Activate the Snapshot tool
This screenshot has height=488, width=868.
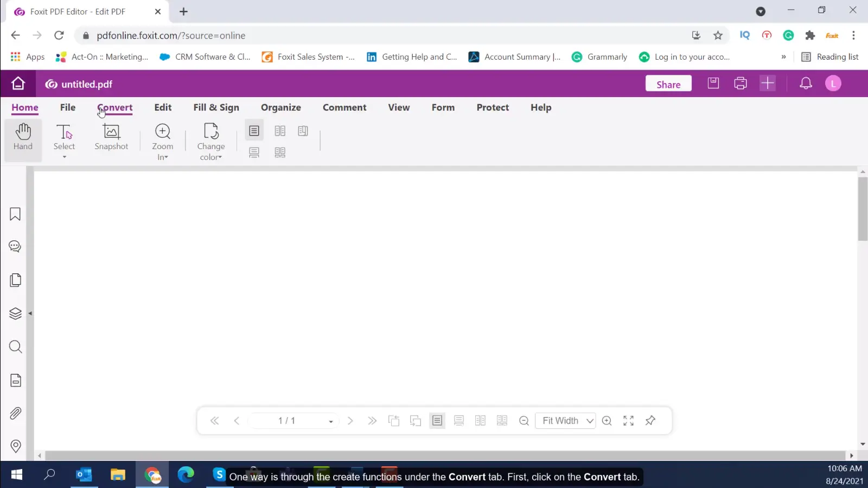point(111,138)
